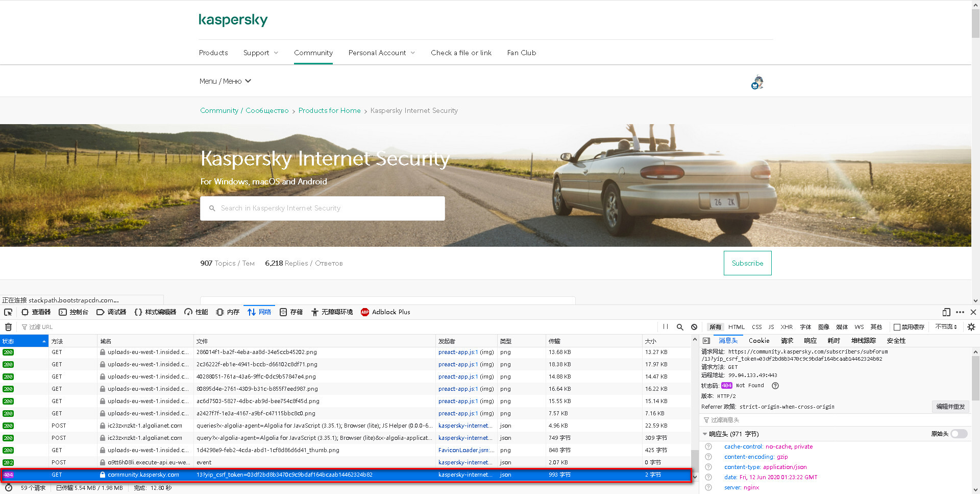Click the user avatar icon

tap(757, 82)
